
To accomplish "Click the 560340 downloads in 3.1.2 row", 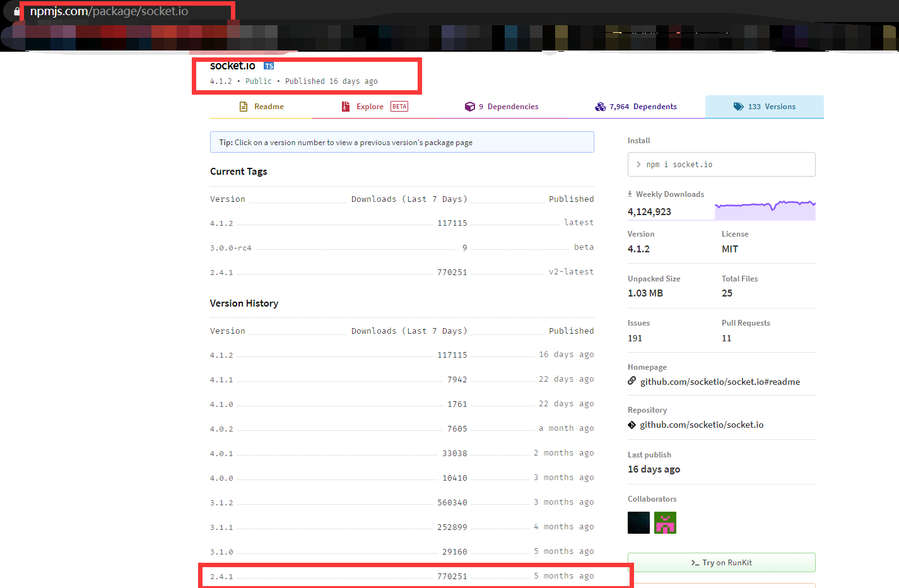I will [452, 503].
